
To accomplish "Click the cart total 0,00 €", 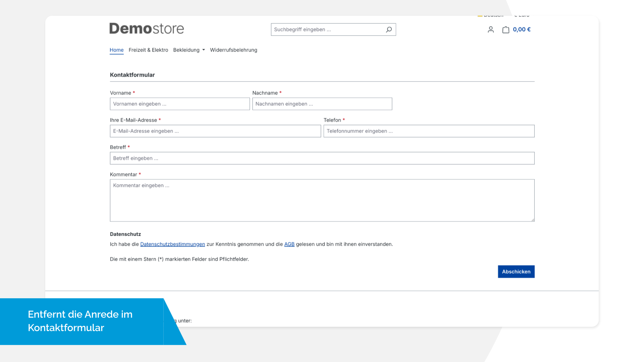I will (x=522, y=29).
